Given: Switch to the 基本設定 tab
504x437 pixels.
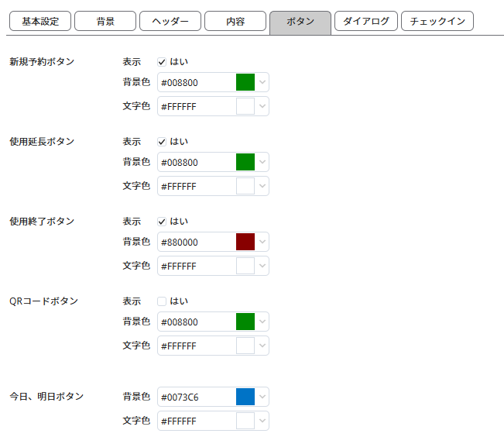Looking at the screenshot, I should (39, 22).
